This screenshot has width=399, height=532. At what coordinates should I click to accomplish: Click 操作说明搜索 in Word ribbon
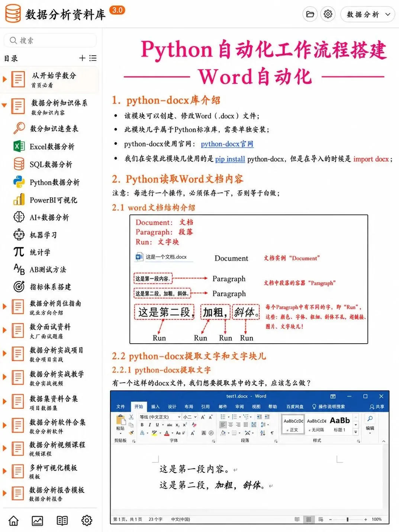tap(329, 407)
